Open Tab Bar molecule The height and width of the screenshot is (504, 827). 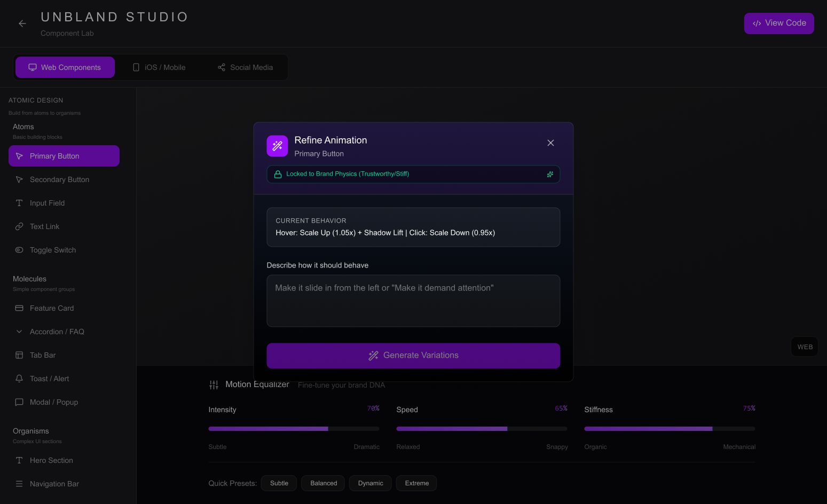[64, 355]
